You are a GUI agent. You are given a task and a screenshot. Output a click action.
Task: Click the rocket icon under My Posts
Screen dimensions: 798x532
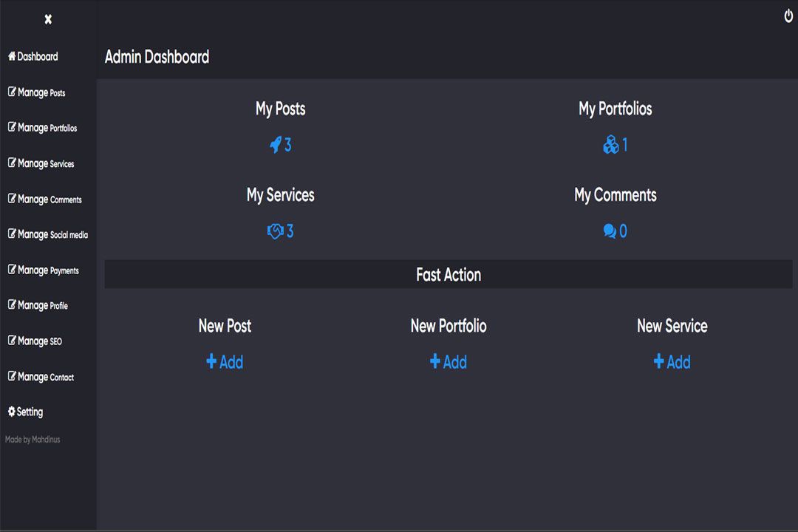pos(276,145)
